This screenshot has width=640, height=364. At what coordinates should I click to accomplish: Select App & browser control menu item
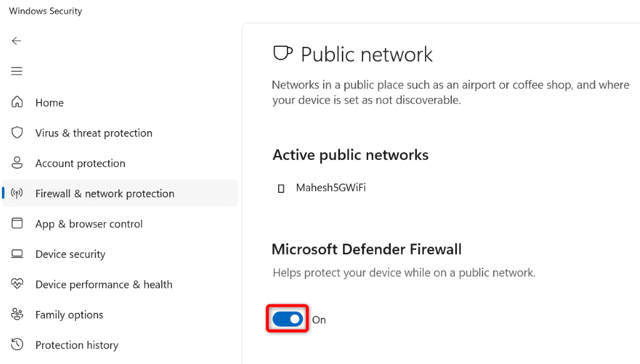click(x=89, y=224)
